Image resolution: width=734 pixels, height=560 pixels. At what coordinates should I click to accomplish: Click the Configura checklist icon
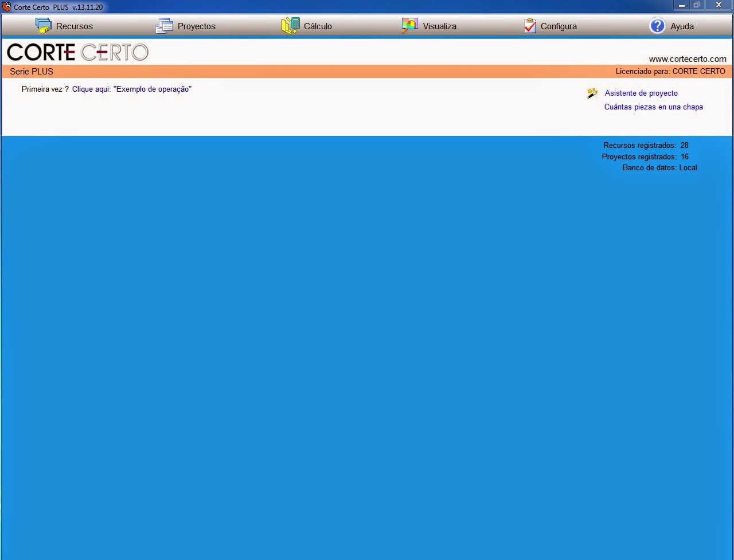click(530, 26)
